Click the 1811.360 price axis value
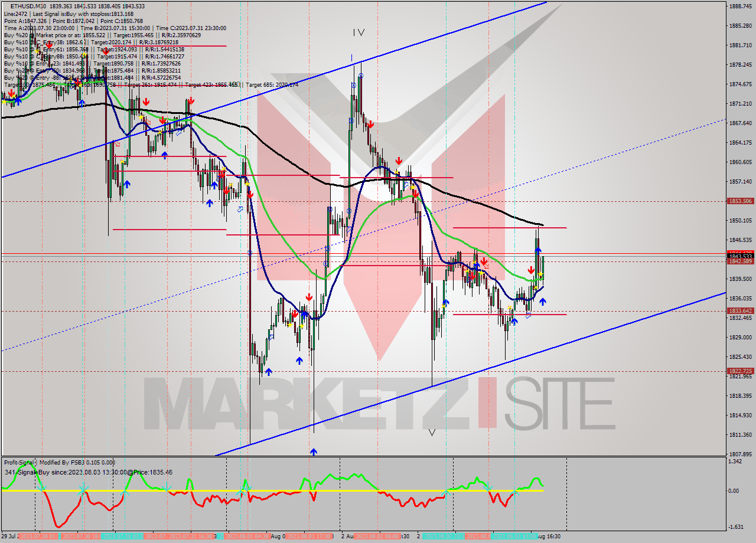The image size is (756, 543). click(x=740, y=434)
